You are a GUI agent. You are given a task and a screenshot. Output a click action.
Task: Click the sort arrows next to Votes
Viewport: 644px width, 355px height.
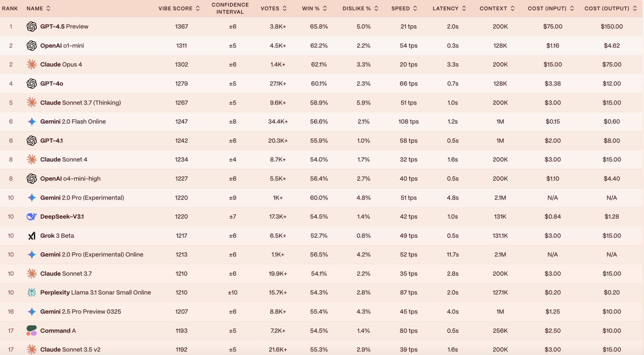pos(285,9)
